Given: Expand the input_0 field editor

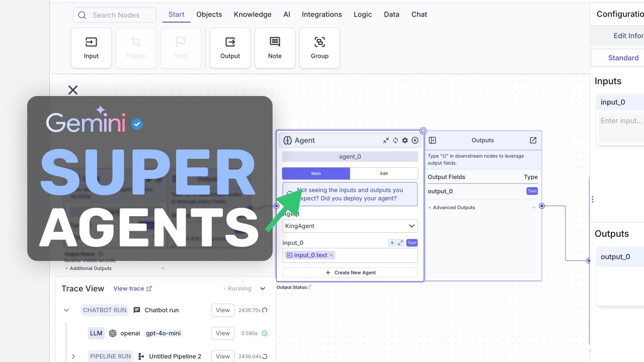Looking at the screenshot, I should pos(400,243).
